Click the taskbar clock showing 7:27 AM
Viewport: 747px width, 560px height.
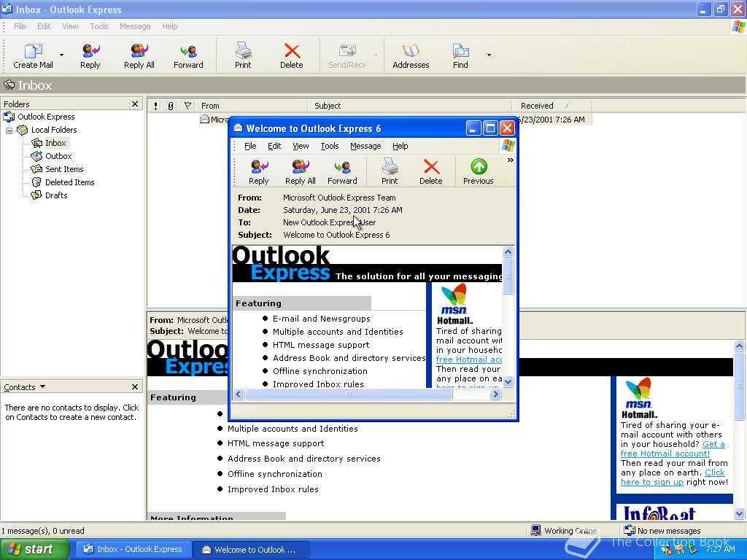720,549
